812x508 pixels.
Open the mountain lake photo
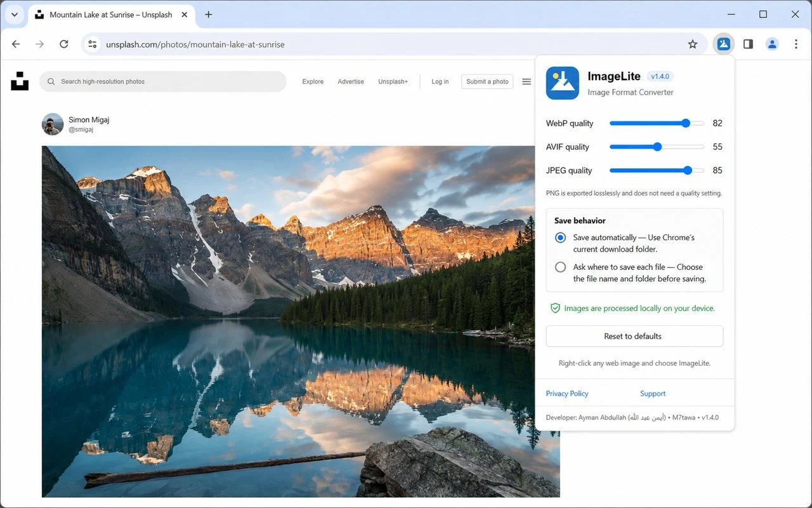point(301,321)
